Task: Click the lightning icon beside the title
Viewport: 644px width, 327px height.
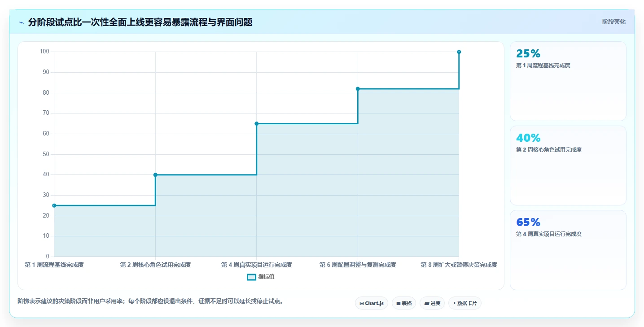Action: pos(21,22)
